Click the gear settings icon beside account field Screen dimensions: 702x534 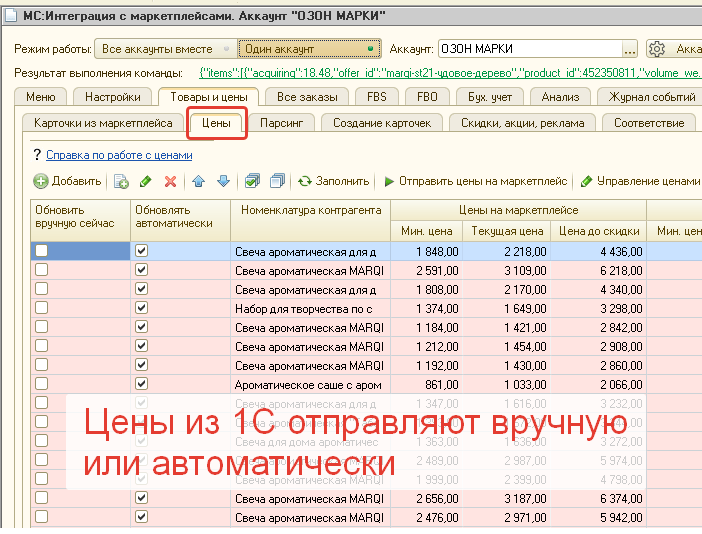point(657,49)
